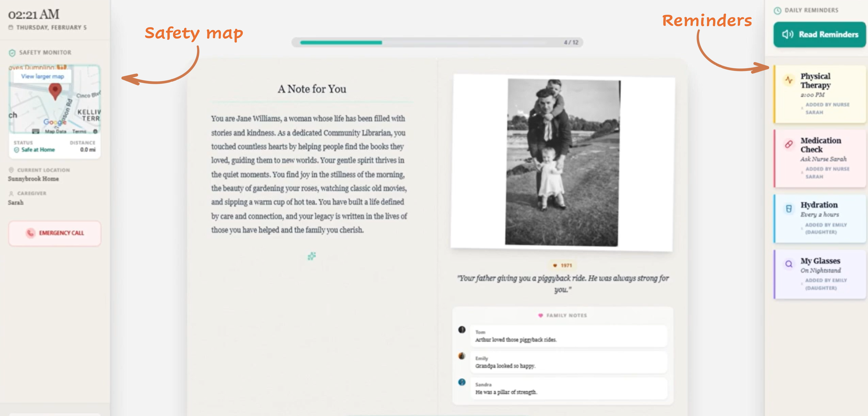Open the map Terms link
The width and height of the screenshot is (868, 416).
tap(79, 131)
